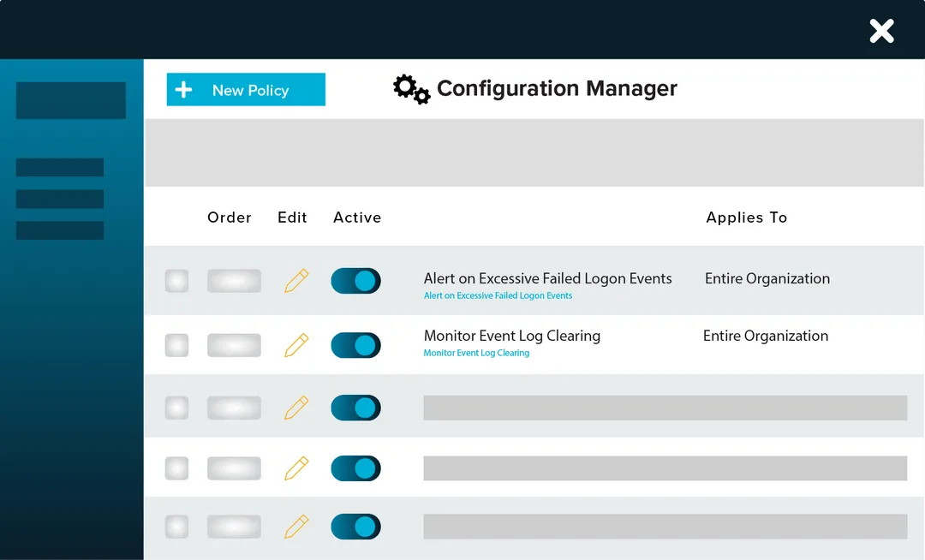Tick the checkbox for Alert on Excessive Failed Logon Events
This screenshot has width=925, height=560.
pos(177,281)
